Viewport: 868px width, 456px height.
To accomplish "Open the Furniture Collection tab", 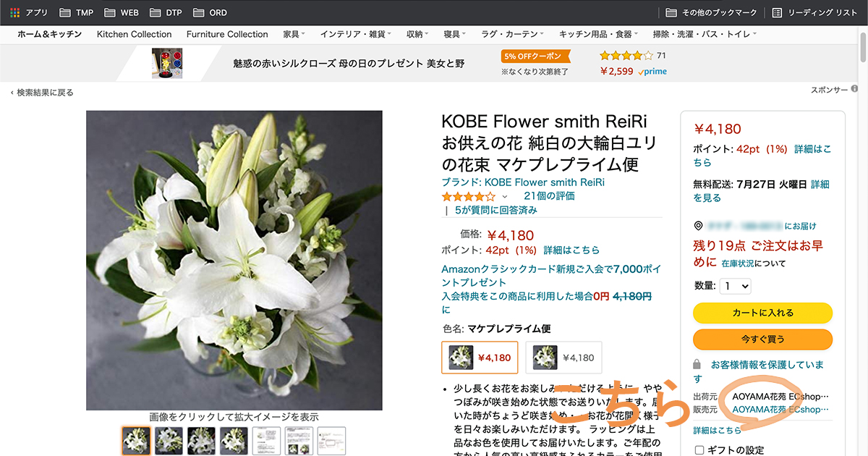I will tap(227, 34).
